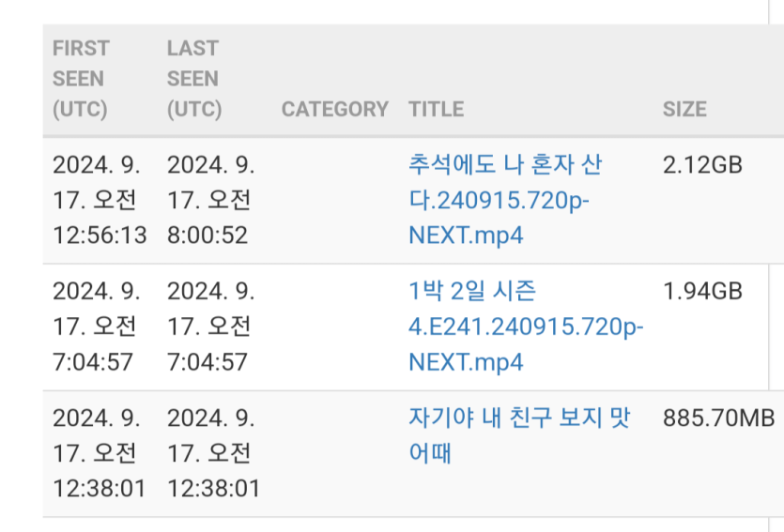Click the empty category cell in 2.12GB row
This screenshot has height=532, width=784.
coord(335,200)
